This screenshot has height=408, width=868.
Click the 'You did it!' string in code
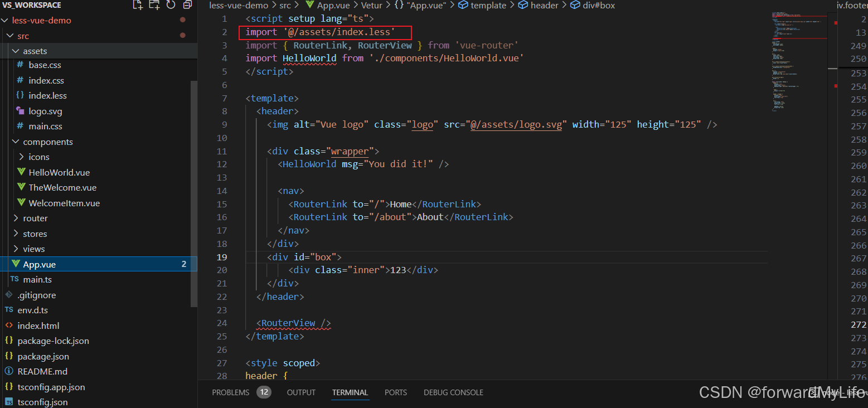click(399, 164)
